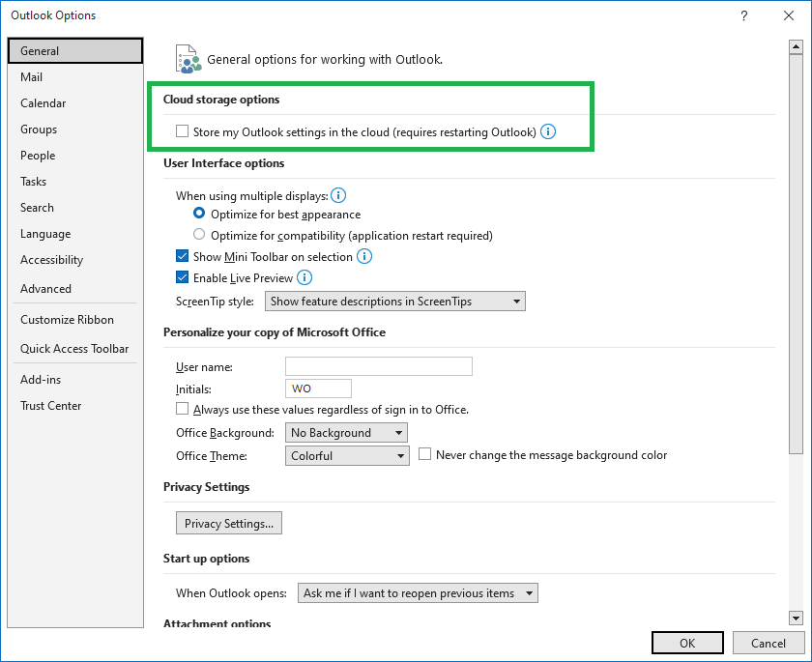Click the scrollbar up arrow
Screen dimensions: 812x662
point(796,47)
